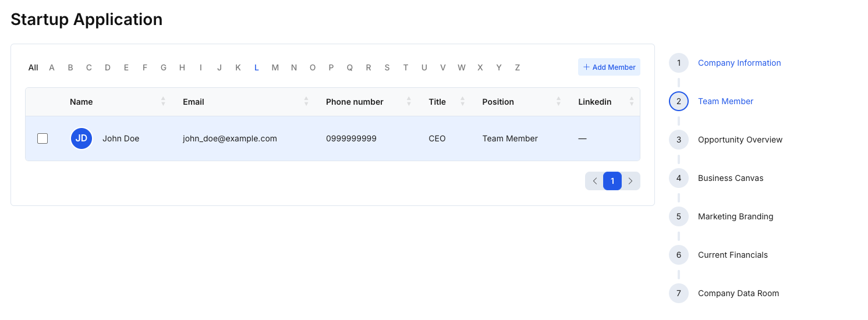
Task: Select the John Doe row checkbox
Action: point(42,138)
